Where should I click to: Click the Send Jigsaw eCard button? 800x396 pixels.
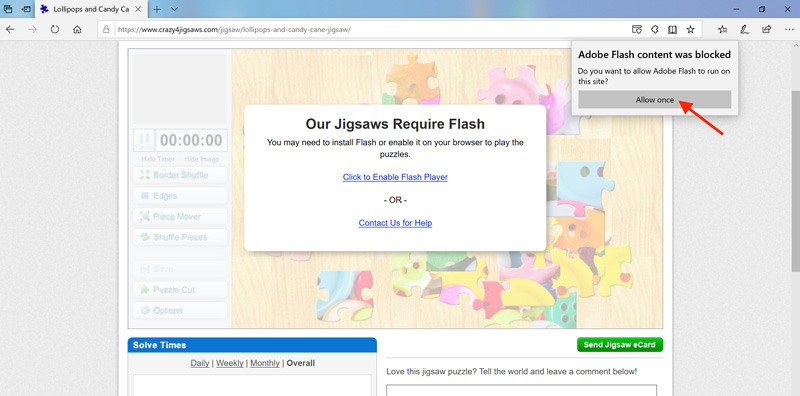[x=619, y=344]
